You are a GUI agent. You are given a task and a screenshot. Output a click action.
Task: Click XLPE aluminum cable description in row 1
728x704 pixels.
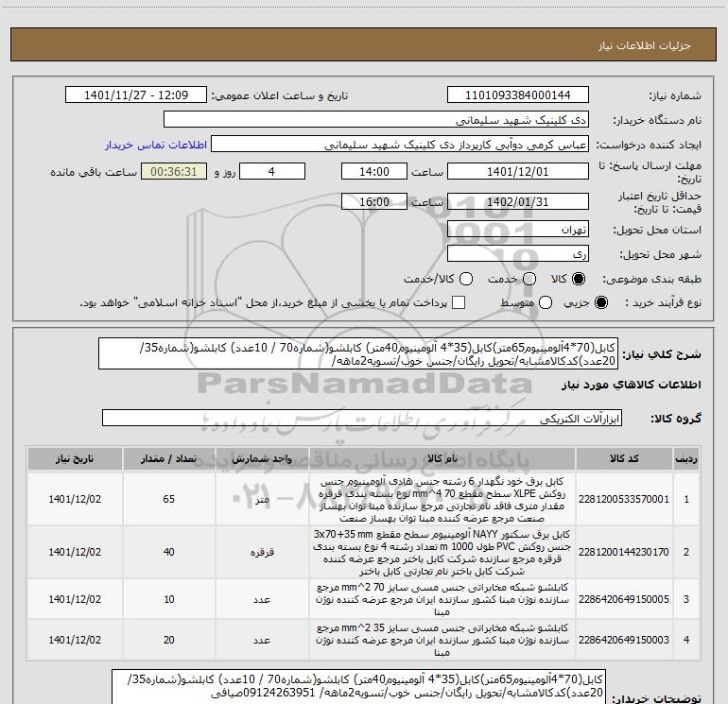pos(442,499)
